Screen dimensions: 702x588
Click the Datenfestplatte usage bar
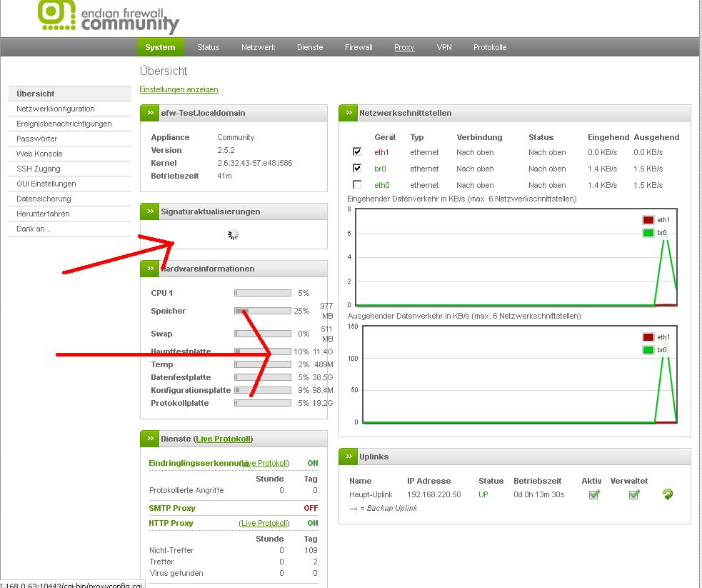pos(263,377)
